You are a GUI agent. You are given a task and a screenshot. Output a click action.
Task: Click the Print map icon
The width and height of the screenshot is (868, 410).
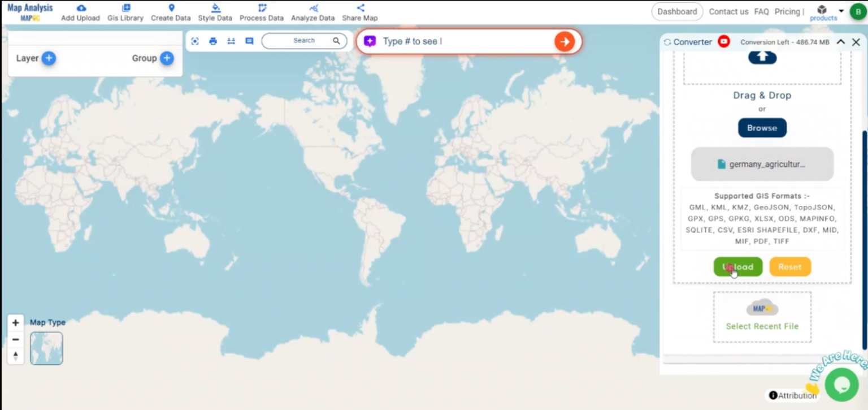point(213,41)
